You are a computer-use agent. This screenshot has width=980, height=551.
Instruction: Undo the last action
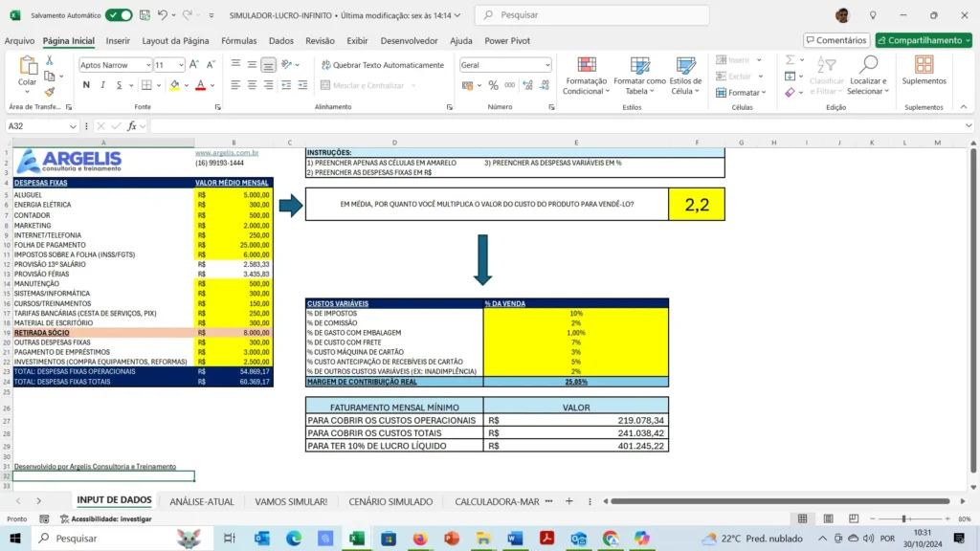click(x=163, y=15)
